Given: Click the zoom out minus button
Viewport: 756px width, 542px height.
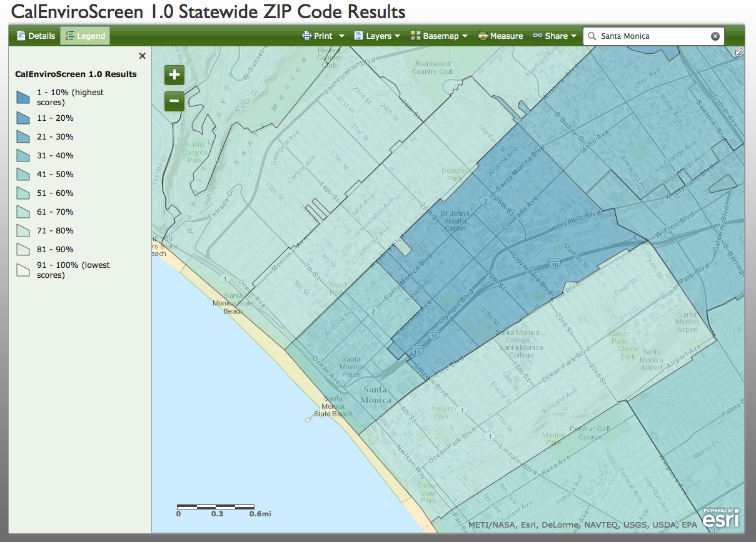Looking at the screenshot, I should [174, 101].
